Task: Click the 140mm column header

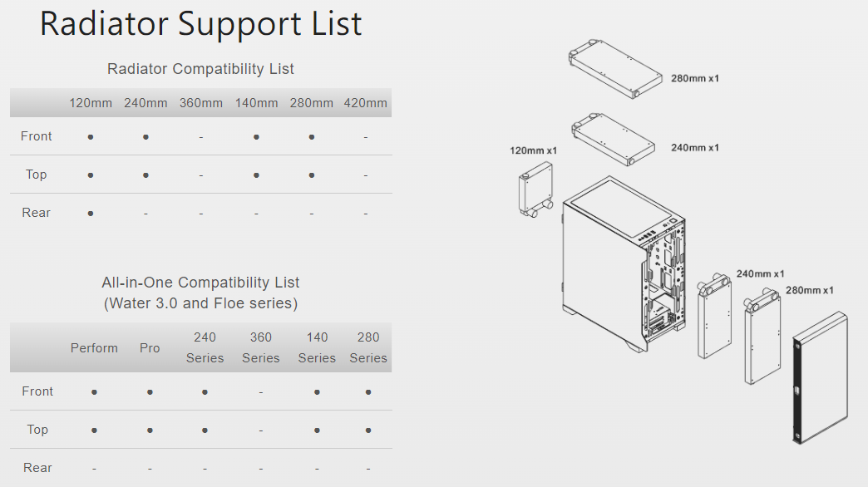Action: click(256, 103)
